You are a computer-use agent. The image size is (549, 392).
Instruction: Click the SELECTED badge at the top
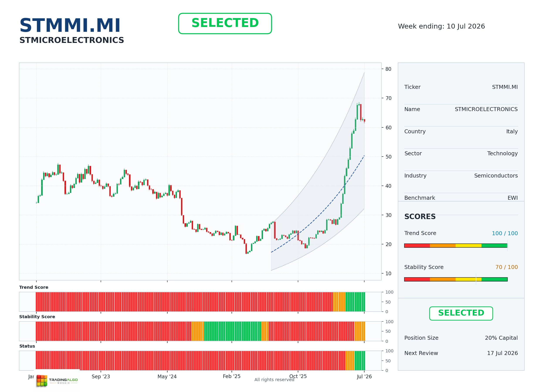tap(225, 24)
